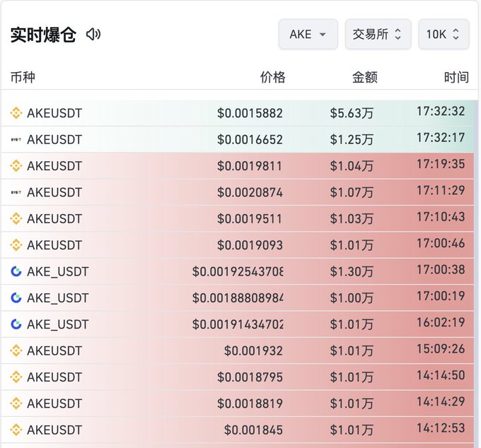Click the price $0.0018795

[250, 377]
